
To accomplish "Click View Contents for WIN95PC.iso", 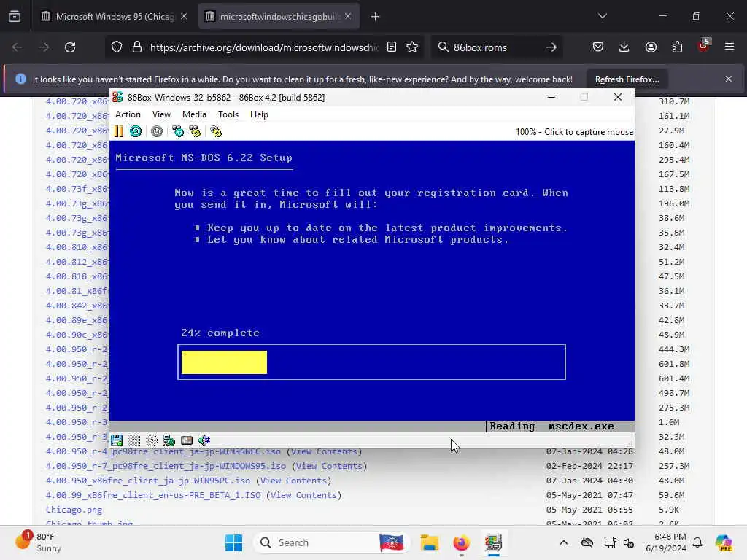I will [293, 481].
